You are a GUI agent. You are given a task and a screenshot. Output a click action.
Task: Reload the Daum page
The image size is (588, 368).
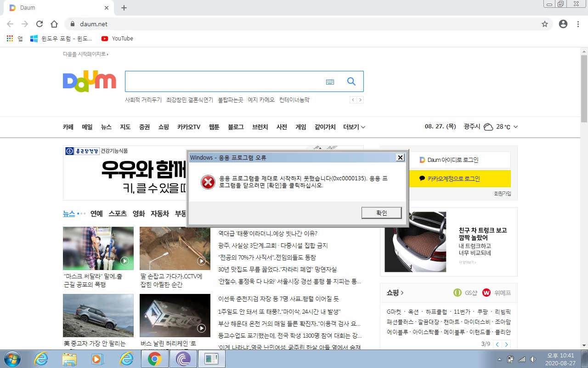point(40,24)
